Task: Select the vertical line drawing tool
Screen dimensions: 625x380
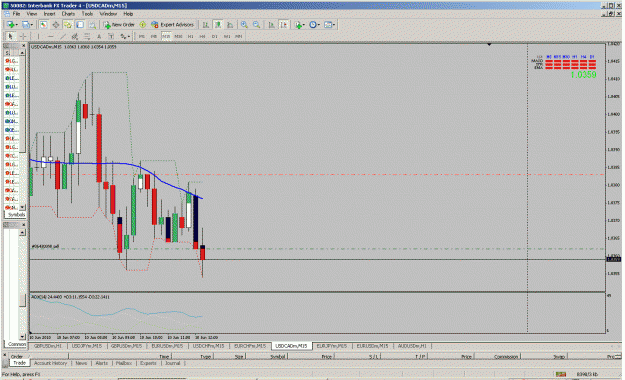Action: click(x=38, y=36)
